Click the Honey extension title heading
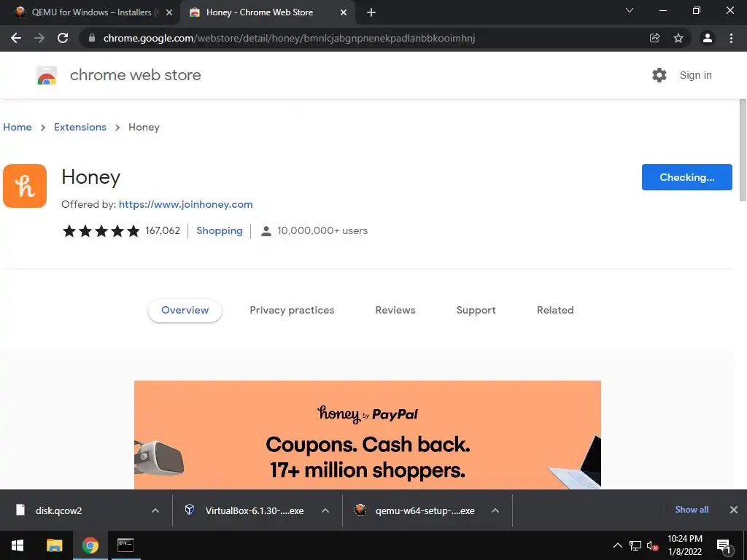The width and height of the screenshot is (747, 560). pos(91,177)
